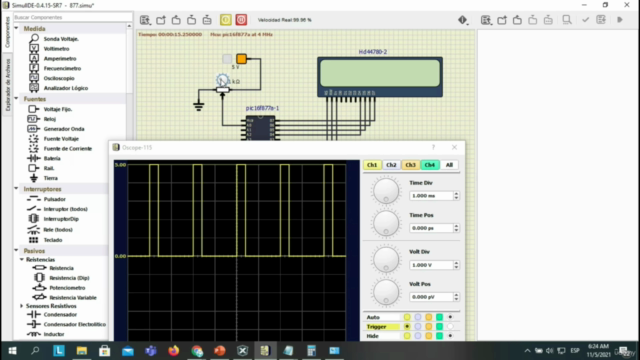Click the find magnifier icon in editor toolbar

point(567,20)
